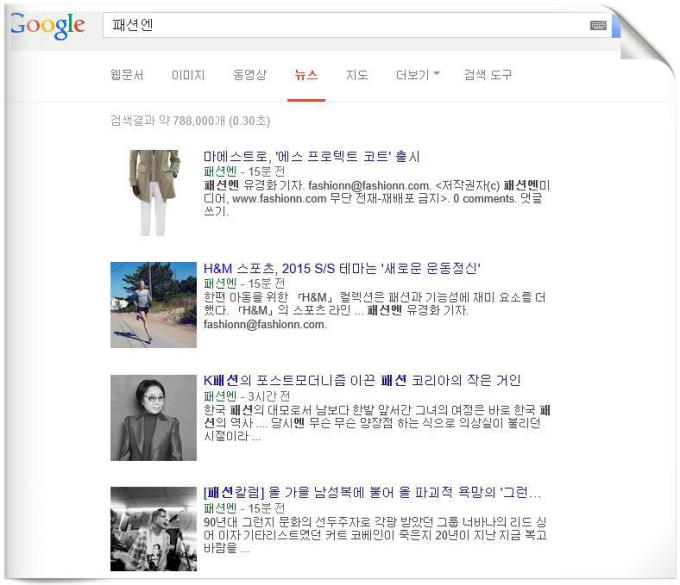Screen dimensions: 680x585
Task: Open the [패션칼럼] 올 가을 남성복 headline
Action: click(x=372, y=492)
